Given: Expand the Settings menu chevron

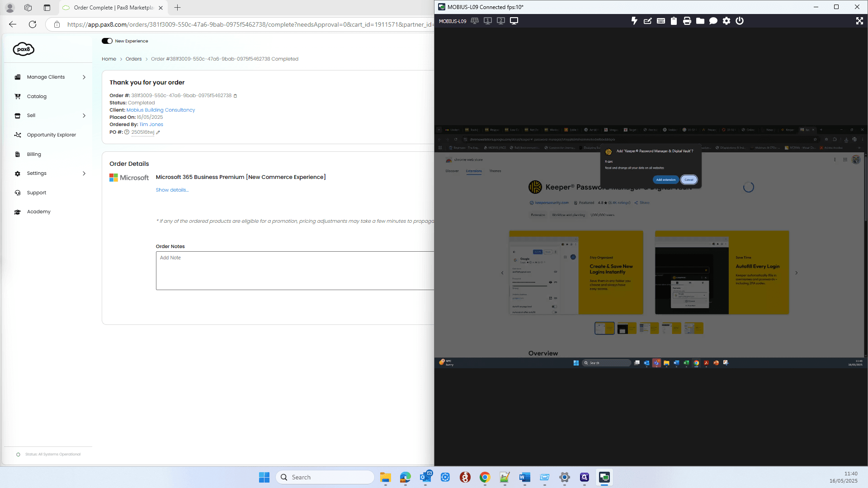Looking at the screenshot, I should (x=84, y=174).
